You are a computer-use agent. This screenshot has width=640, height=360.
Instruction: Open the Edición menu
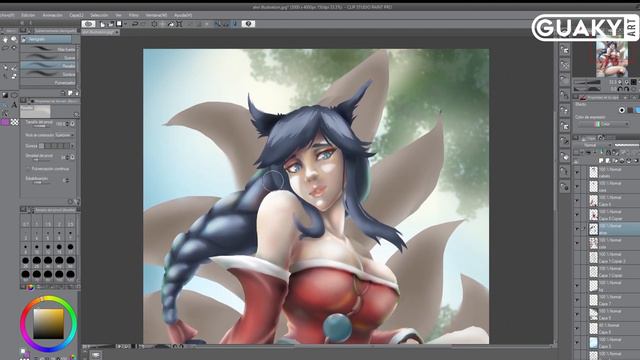click(x=28, y=15)
